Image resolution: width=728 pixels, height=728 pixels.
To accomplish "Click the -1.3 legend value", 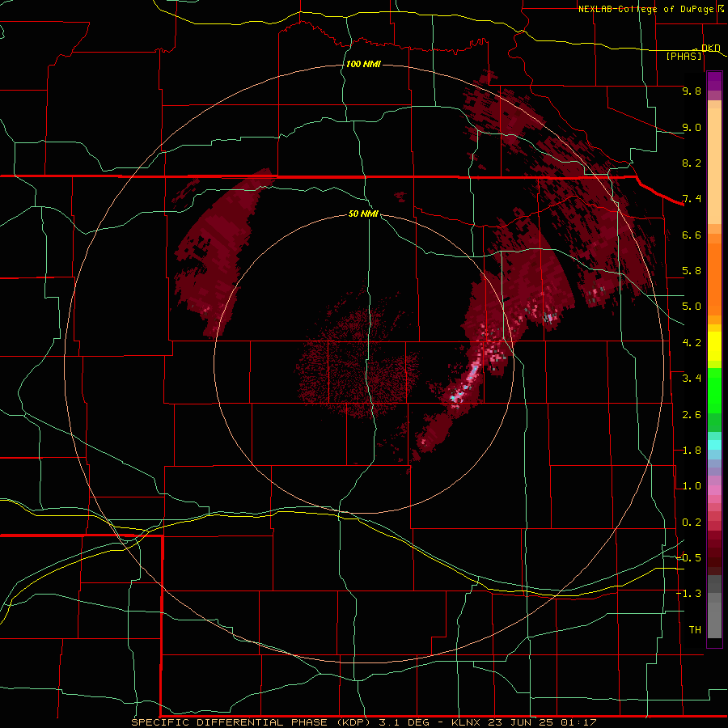I will (689, 594).
